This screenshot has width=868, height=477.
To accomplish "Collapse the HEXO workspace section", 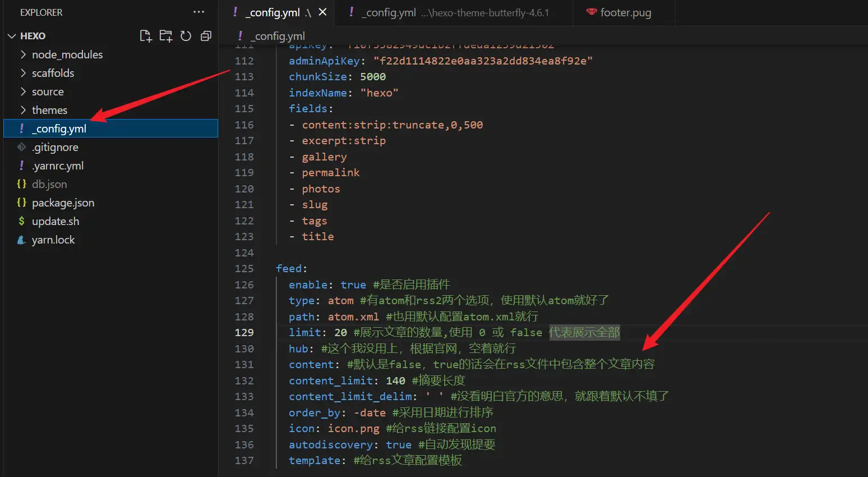I will pyautogui.click(x=12, y=36).
